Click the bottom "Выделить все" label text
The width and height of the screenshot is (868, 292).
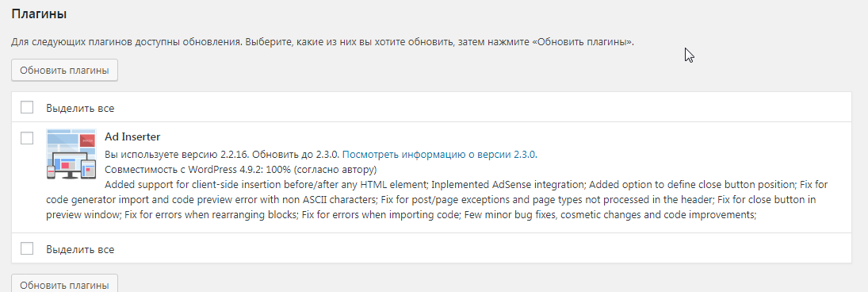[x=80, y=249]
